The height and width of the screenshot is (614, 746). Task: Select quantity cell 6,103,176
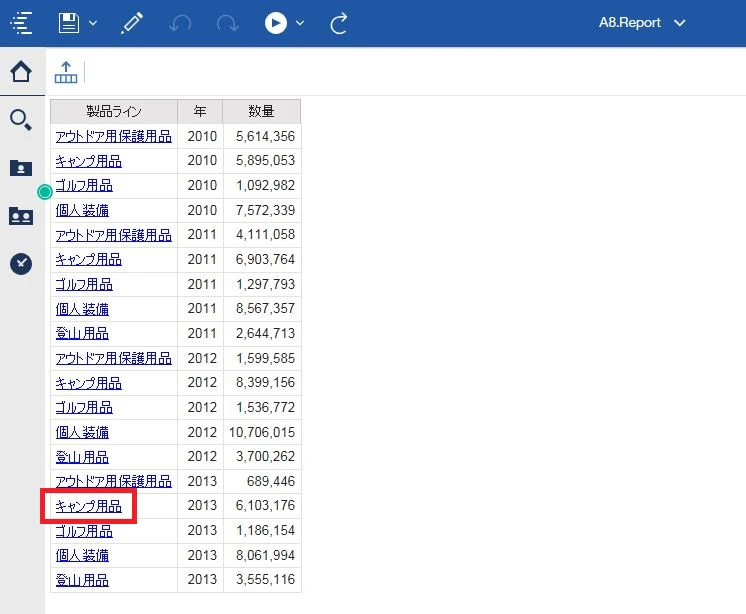262,506
